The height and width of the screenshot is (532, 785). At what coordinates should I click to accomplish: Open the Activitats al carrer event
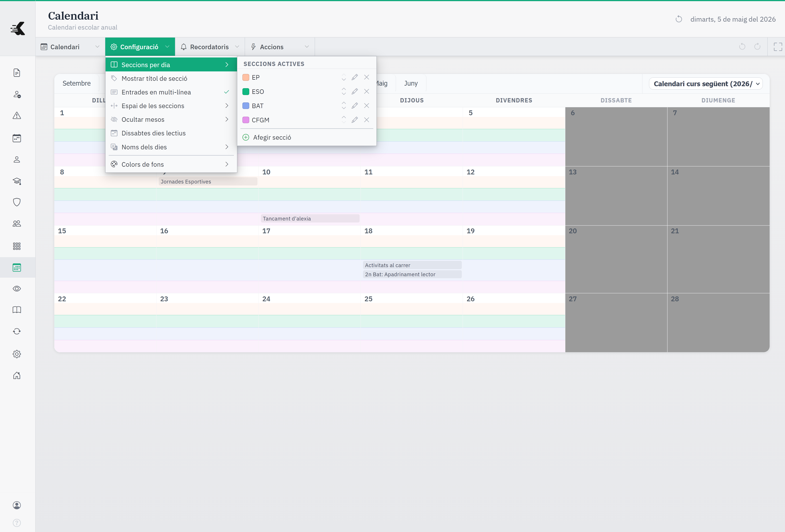coord(412,265)
